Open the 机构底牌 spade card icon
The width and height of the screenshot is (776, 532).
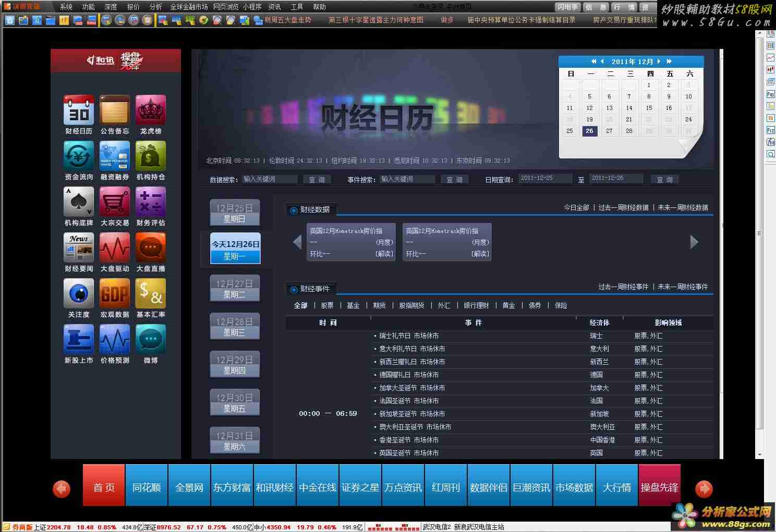coord(79,202)
